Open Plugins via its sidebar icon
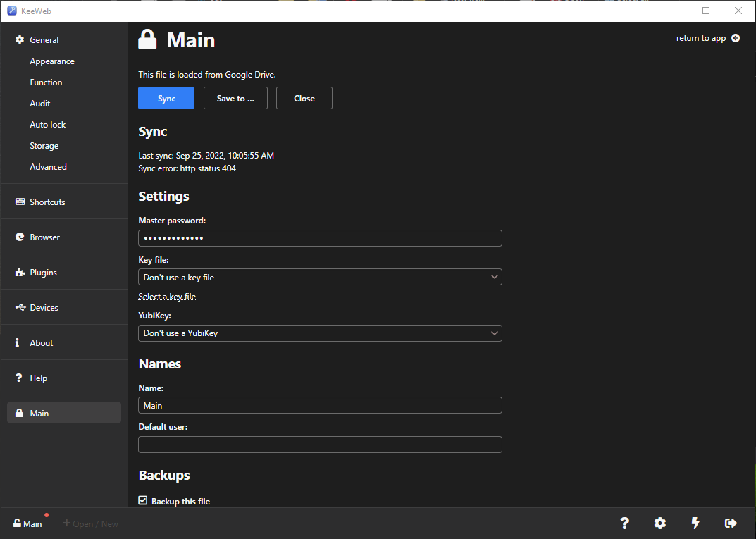The image size is (756, 539). (20, 272)
